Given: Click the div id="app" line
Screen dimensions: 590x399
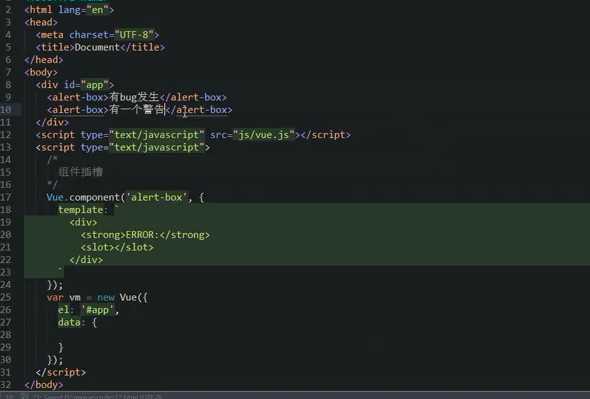Looking at the screenshot, I should 75,85.
